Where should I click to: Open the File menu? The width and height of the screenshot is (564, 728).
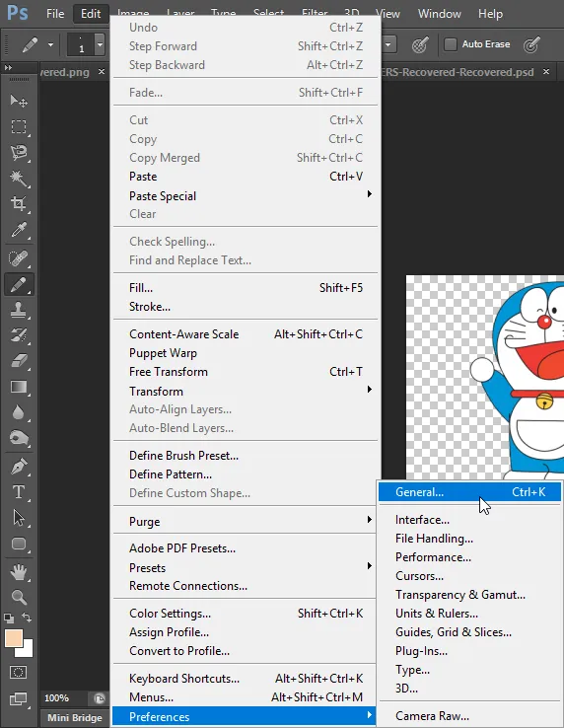click(55, 14)
